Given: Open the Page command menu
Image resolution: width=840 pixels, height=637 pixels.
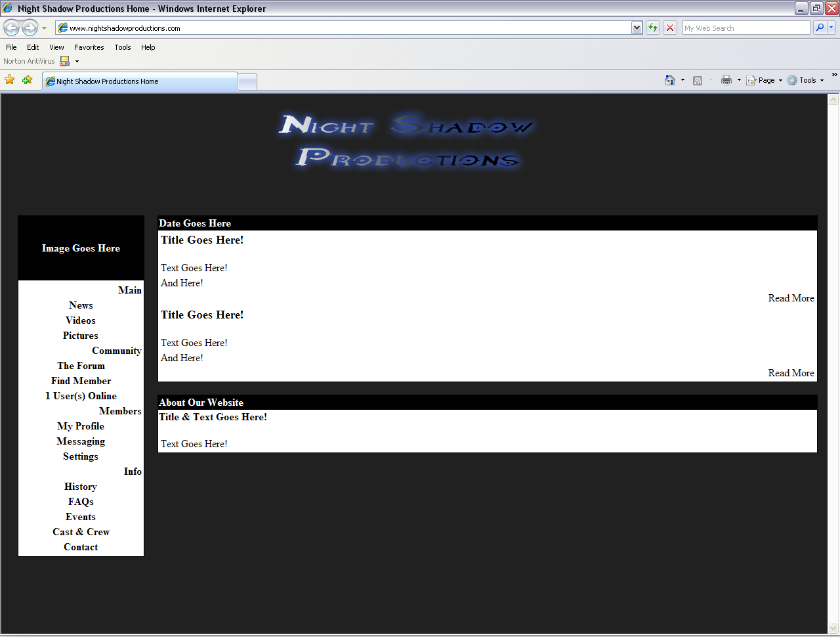Looking at the screenshot, I should click(765, 80).
